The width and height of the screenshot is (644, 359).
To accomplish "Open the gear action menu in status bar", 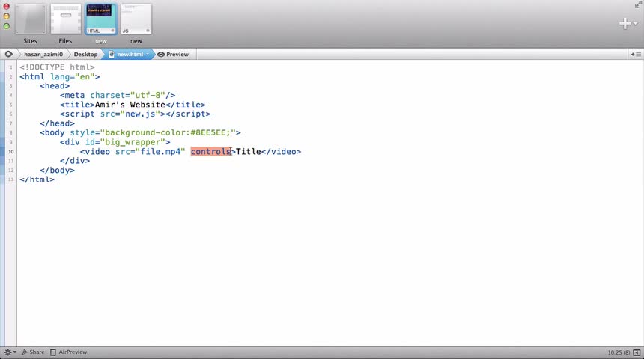I will click(x=10, y=352).
